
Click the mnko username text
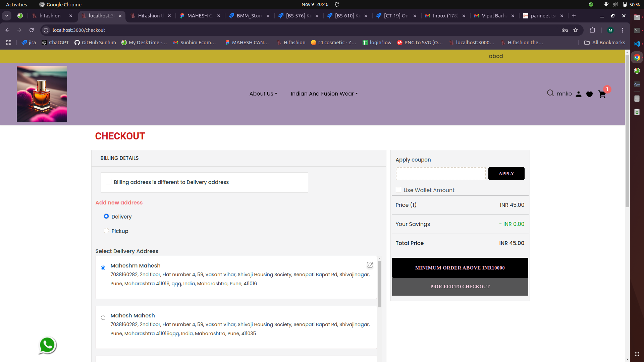[564, 94]
